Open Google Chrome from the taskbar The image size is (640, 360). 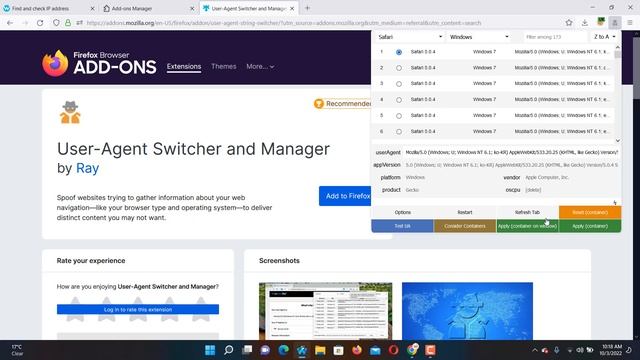(412, 350)
